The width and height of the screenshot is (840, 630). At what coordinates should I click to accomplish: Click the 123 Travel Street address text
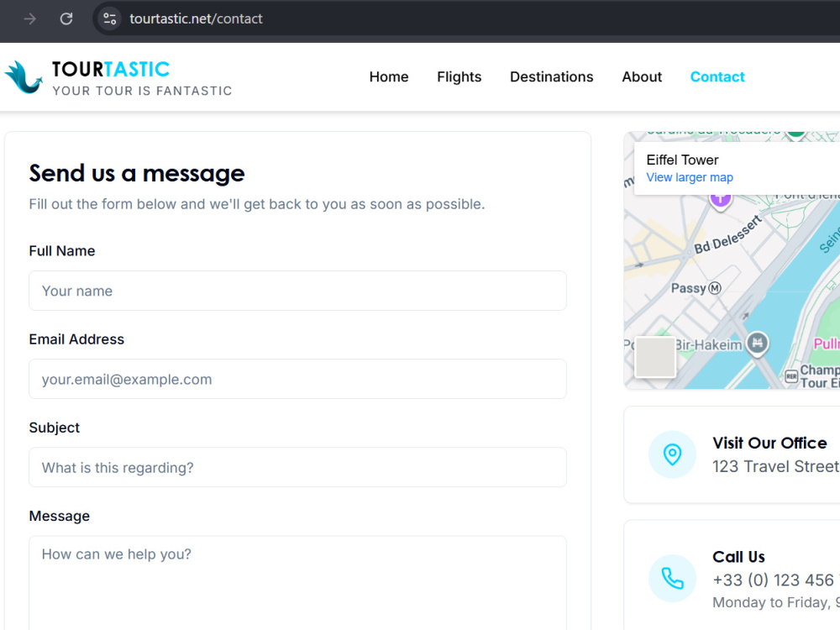775,466
